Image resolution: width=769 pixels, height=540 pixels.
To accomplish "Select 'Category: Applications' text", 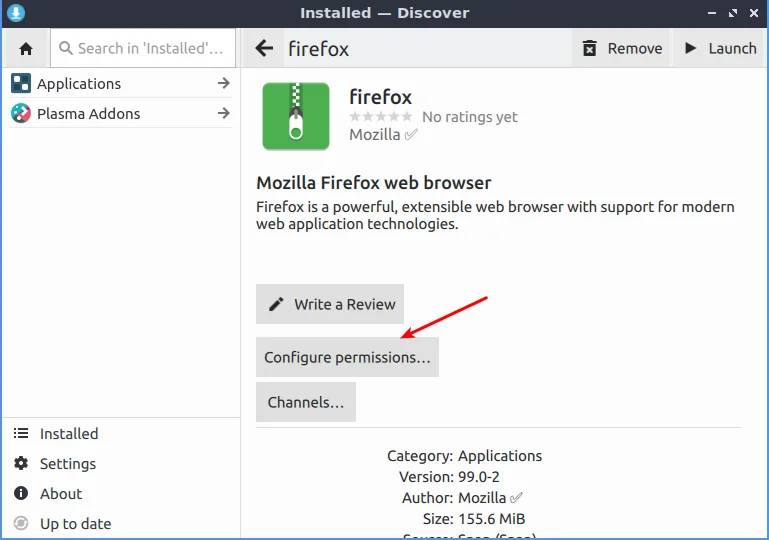I will coord(464,456).
